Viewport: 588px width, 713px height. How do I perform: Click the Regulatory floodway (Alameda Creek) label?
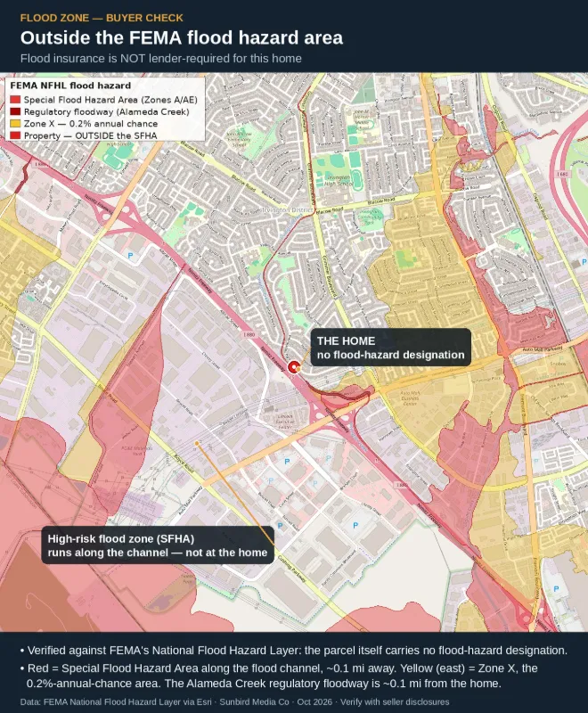[x=107, y=111]
